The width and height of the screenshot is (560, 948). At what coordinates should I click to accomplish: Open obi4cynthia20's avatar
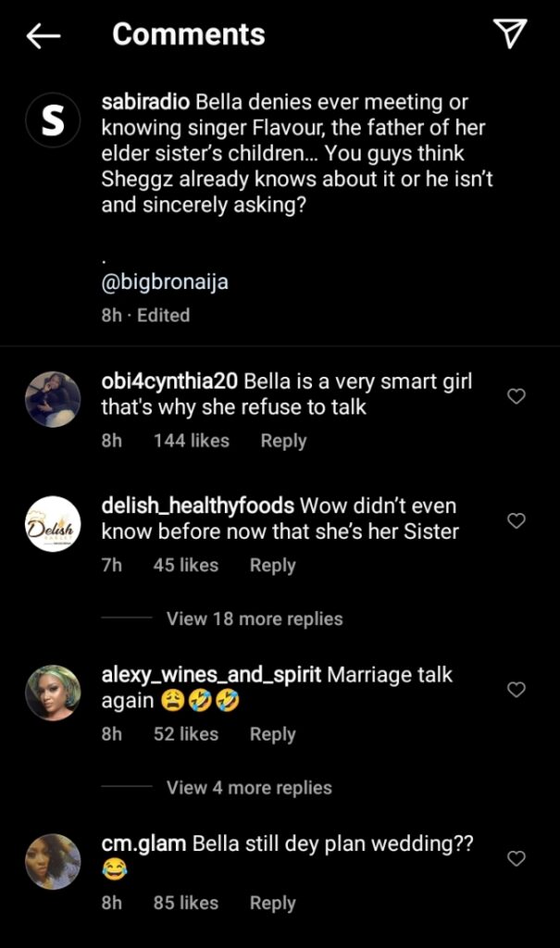tap(53, 399)
